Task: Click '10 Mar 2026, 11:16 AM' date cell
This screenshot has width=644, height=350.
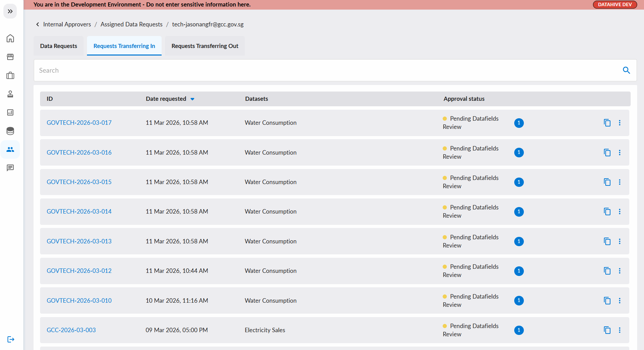Action: [177, 301]
